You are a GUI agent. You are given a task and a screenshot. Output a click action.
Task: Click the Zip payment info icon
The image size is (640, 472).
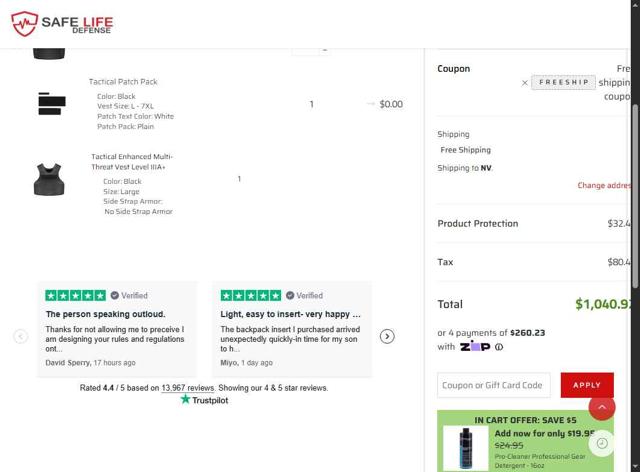(x=498, y=347)
